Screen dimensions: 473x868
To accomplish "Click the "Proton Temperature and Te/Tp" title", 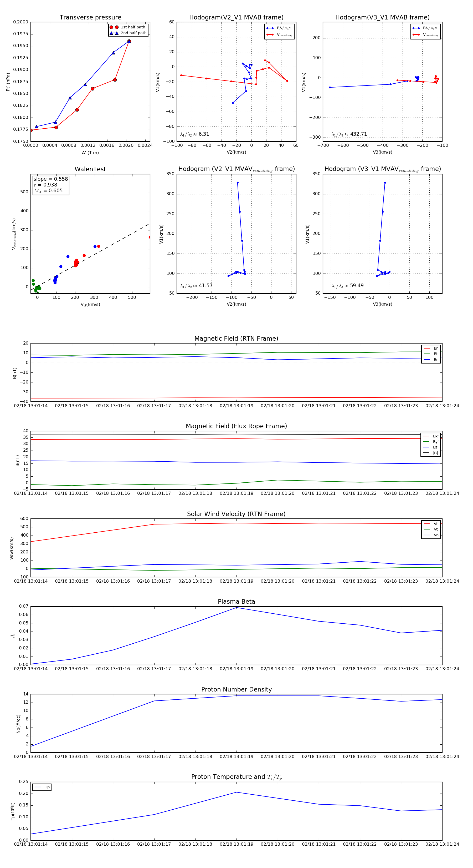I will (236, 777).
